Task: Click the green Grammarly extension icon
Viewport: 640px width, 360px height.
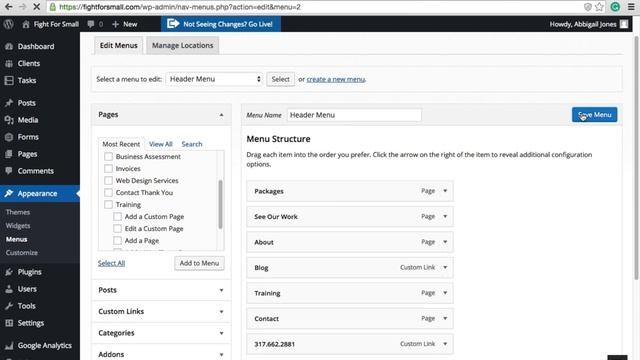Action: 615,7
